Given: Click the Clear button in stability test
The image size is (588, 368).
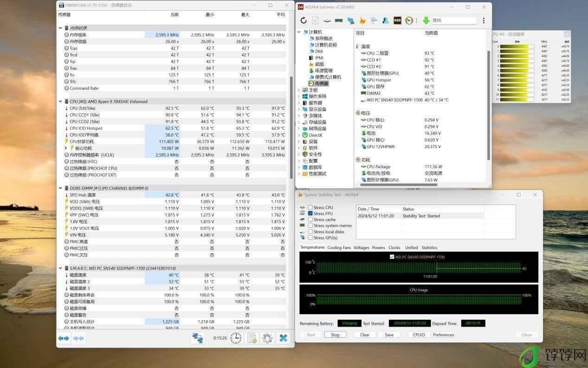Looking at the screenshot, I should coord(365,335).
